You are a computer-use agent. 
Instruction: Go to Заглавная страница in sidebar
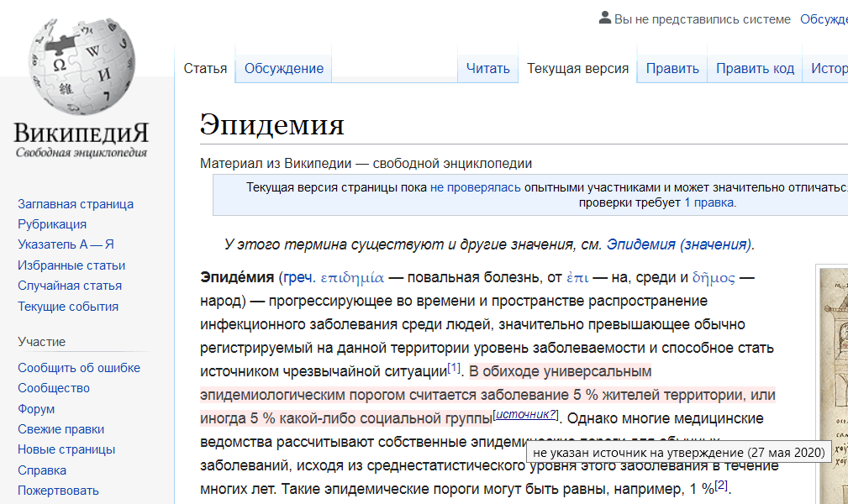[x=76, y=204]
